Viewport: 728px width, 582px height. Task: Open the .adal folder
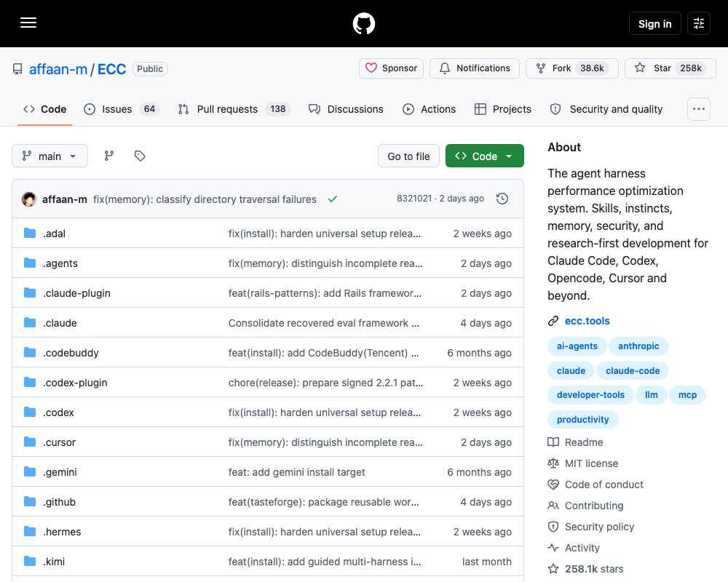tap(55, 234)
